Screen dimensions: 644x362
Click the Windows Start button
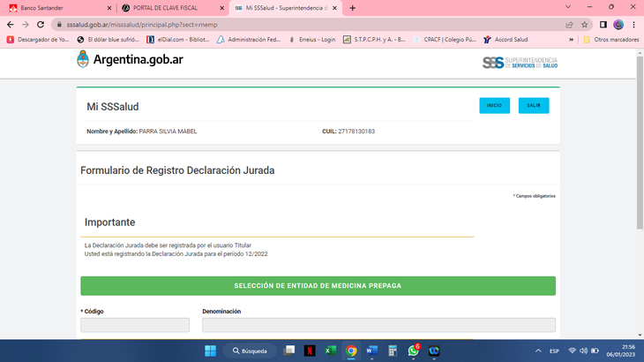[x=211, y=351]
